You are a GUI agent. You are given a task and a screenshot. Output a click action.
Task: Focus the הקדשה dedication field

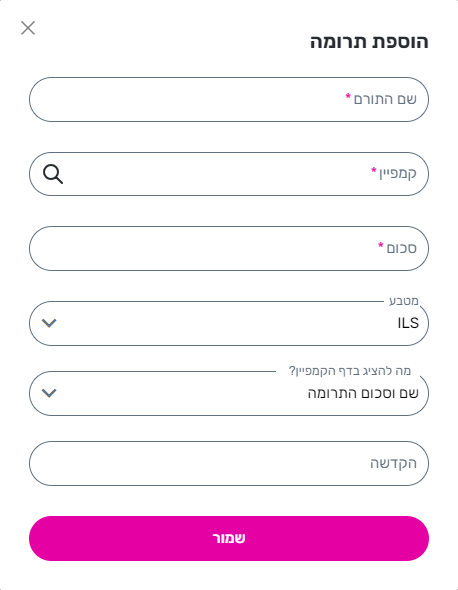[x=229, y=463]
